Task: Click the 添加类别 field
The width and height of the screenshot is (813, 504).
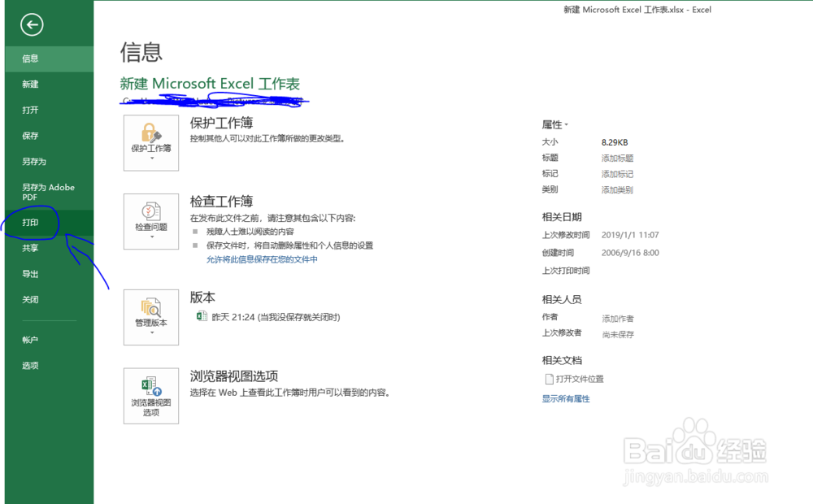Action: click(x=617, y=189)
